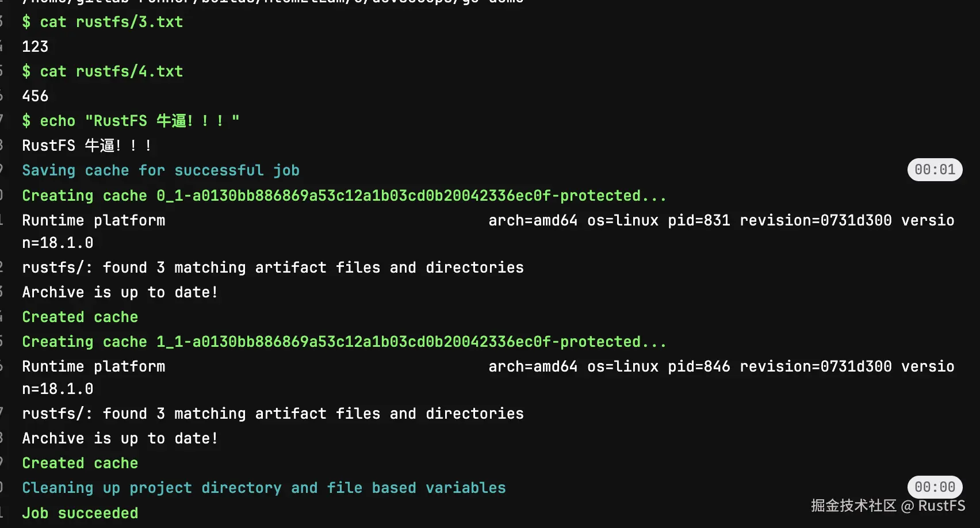Click the '掘金技术社区 @ RustFS' watermark
Viewport: 980px width, 528px height.
[887, 506]
